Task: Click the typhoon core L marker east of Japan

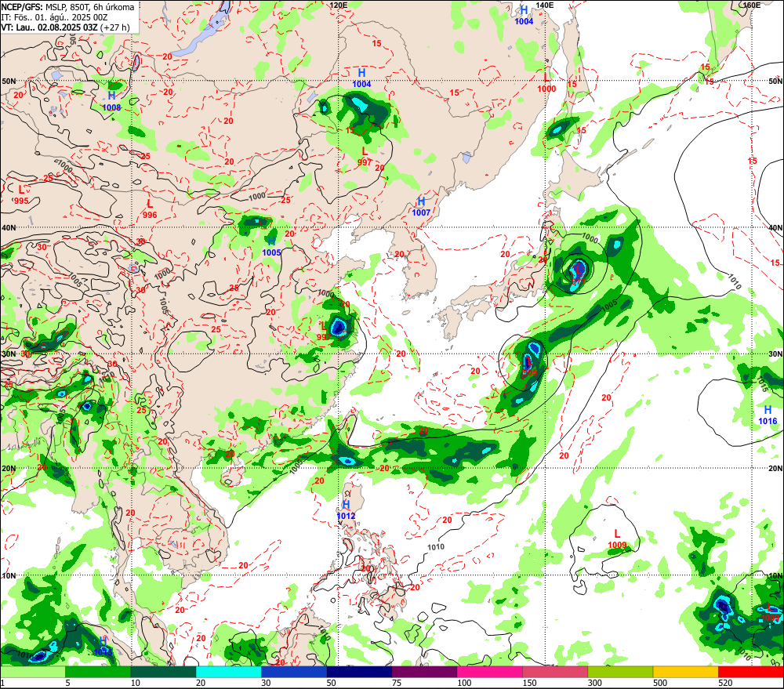Action: click(579, 274)
